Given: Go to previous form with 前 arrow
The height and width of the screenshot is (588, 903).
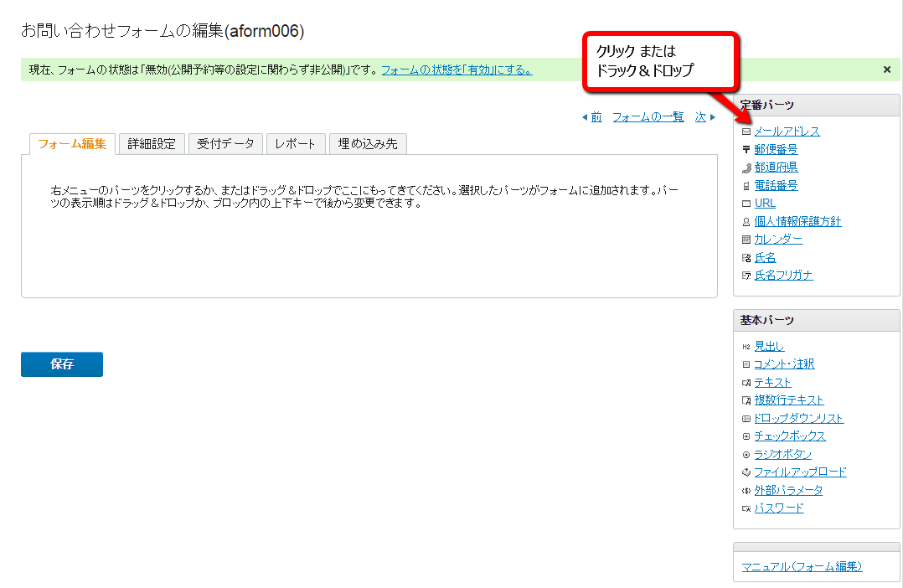Looking at the screenshot, I should click(591, 117).
